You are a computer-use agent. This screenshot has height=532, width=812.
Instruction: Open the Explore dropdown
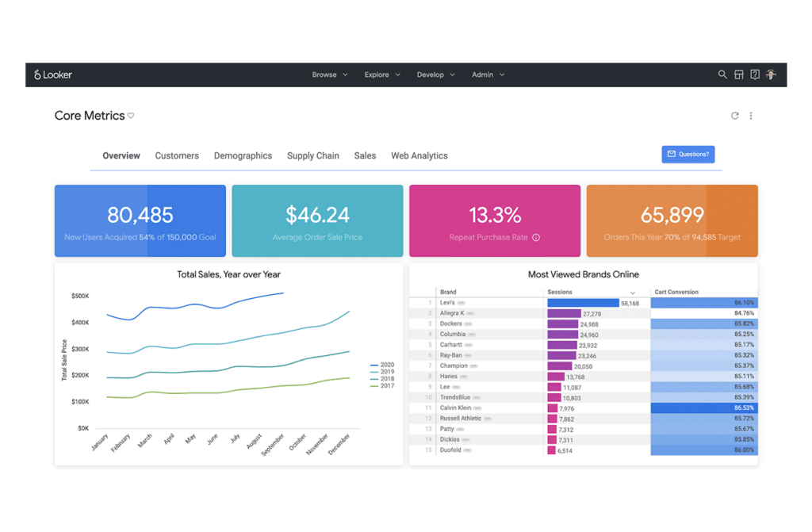tap(381, 75)
